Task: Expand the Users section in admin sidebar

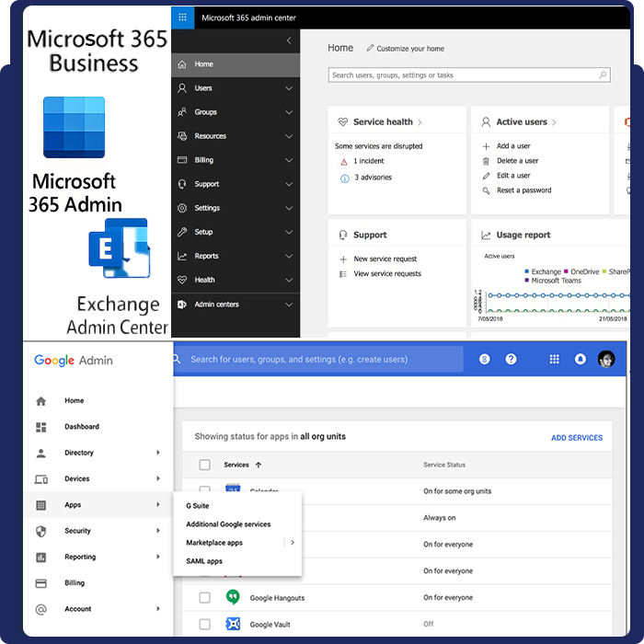Action: [x=289, y=88]
